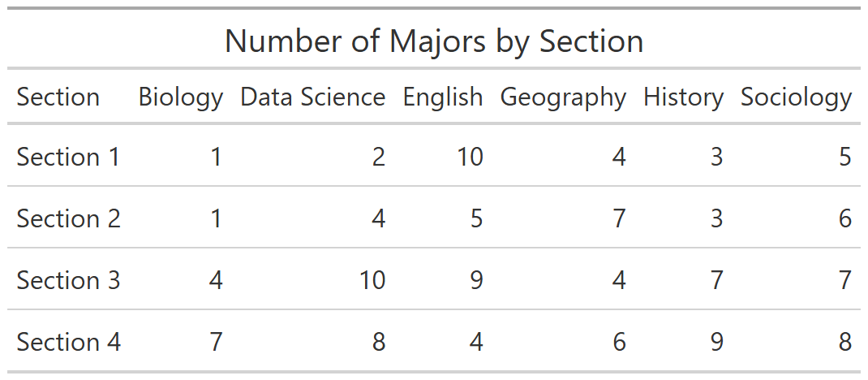Image resolution: width=868 pixels, height=380 pixels.
Task: Select the Geography column header
Action: (x=563, y=97)
